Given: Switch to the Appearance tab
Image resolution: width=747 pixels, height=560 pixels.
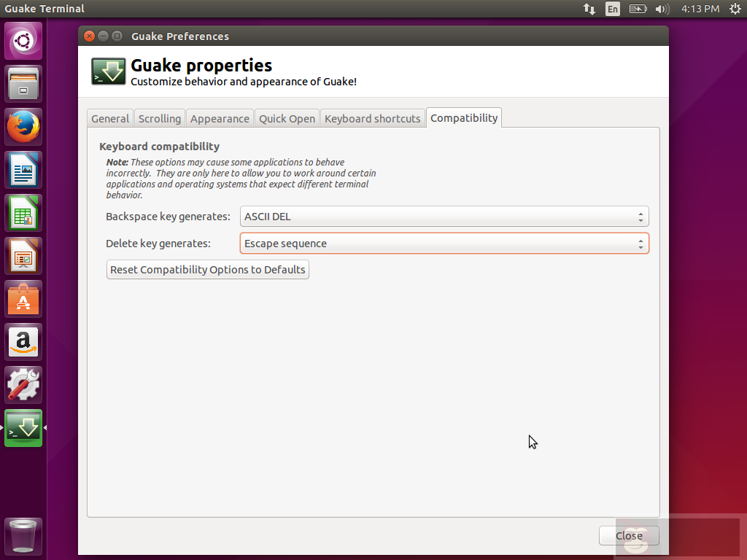Looking at the screenshot, I should (x=220, y=118).
